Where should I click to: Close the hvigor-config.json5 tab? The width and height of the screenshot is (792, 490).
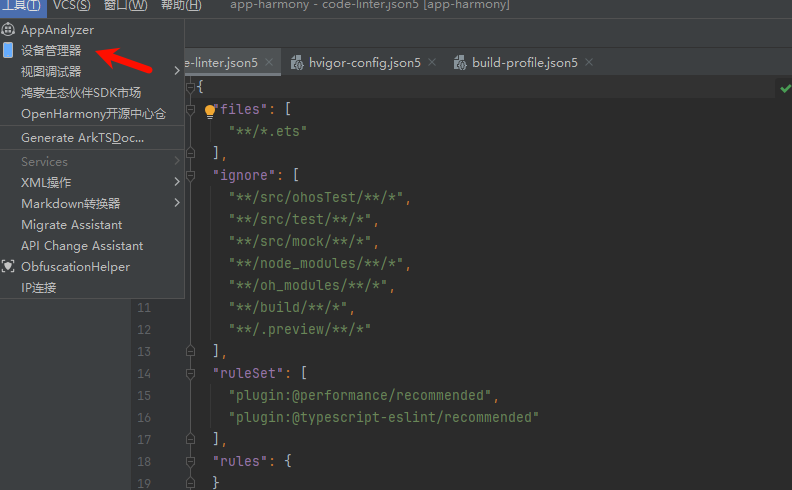click(432, 63)
